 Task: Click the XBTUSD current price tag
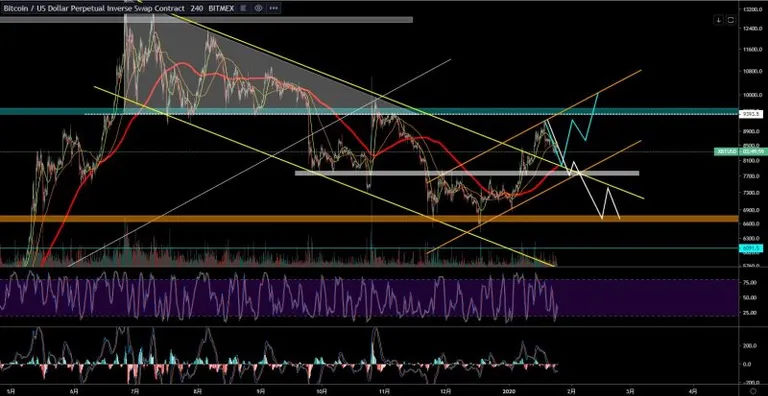point(749,152)
